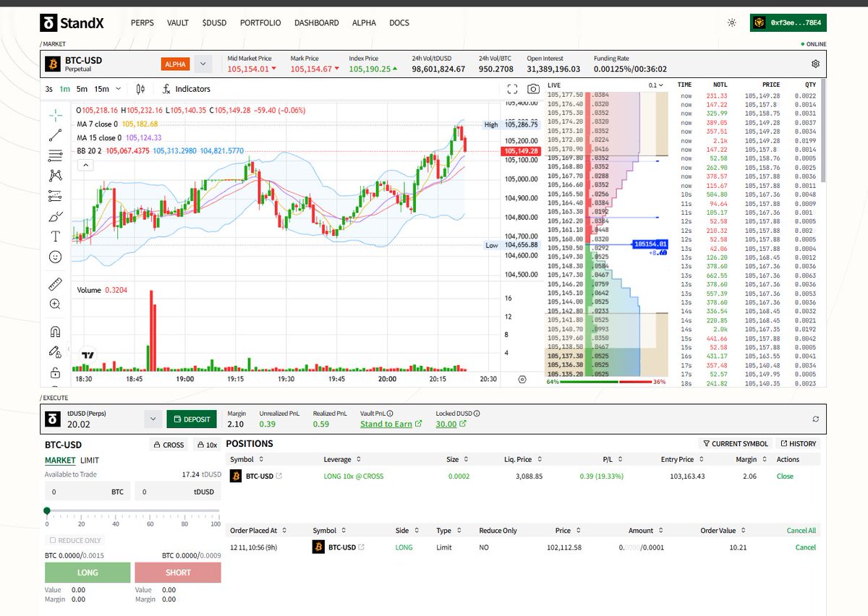Expand more chart intervals dropdown
This screenshot has width=868, height=616.
point(119,89)
